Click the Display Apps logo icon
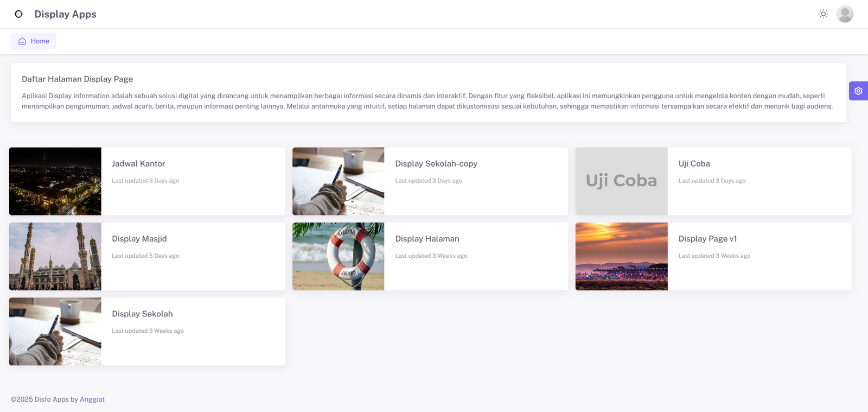Image resolution: width=868 pixels, height=412 pixels. [x=18, y=14]
